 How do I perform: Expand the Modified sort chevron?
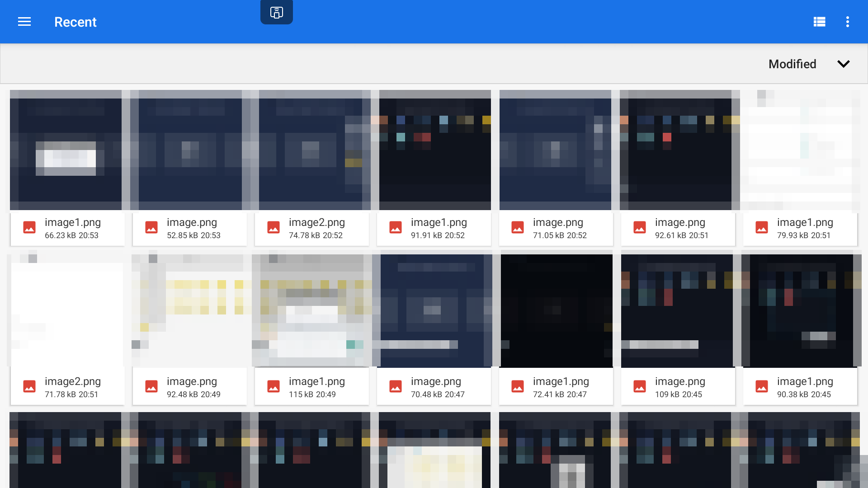844,64
